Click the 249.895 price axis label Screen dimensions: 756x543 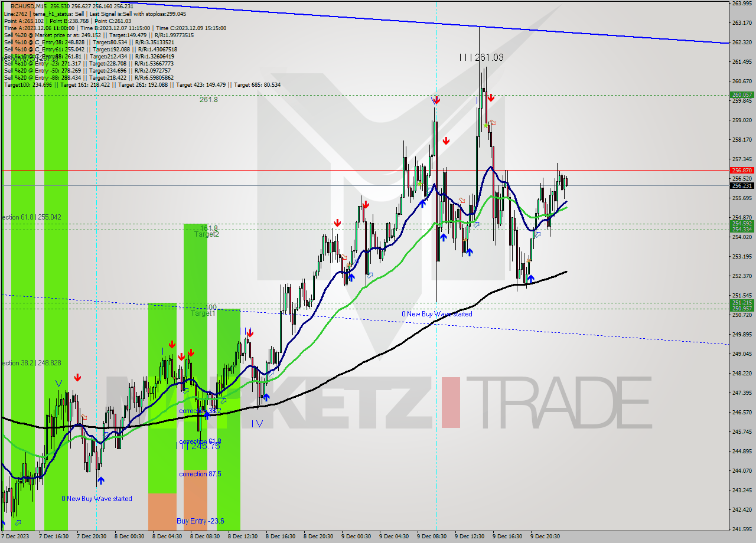coord(742,335)
